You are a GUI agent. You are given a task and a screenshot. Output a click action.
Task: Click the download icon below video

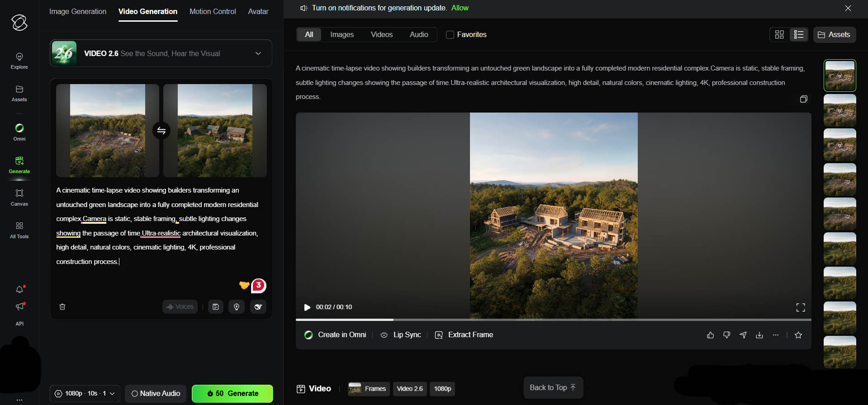[x=759, y=335]
